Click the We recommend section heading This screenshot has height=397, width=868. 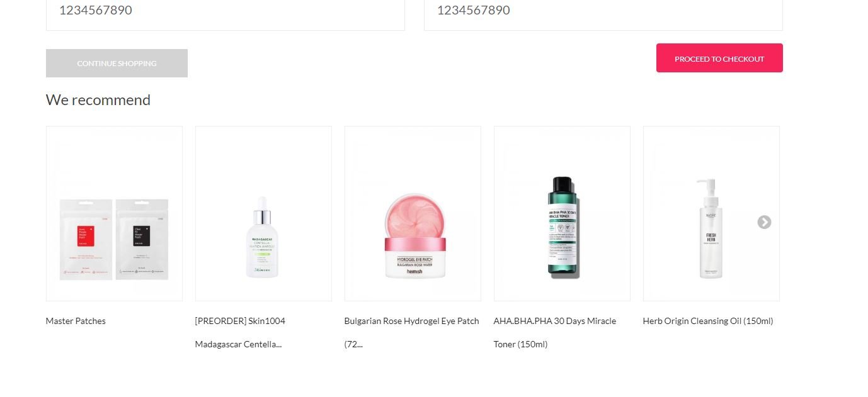pyautogui.click(x=98, y=100)
